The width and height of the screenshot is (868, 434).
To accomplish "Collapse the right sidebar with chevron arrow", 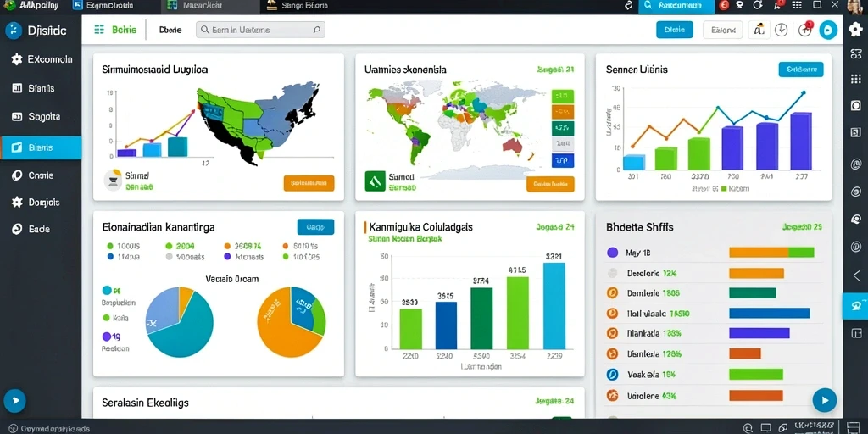I will (x=856, y=275).
